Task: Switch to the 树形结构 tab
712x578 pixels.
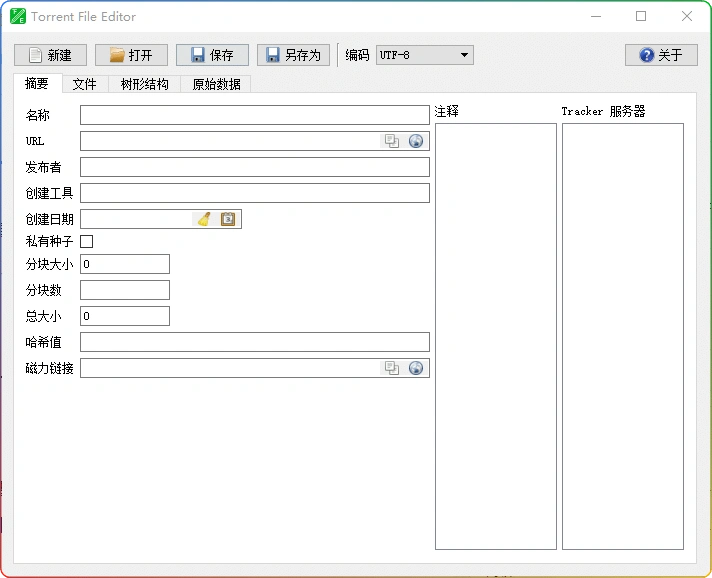Action: tap(144, 84)
